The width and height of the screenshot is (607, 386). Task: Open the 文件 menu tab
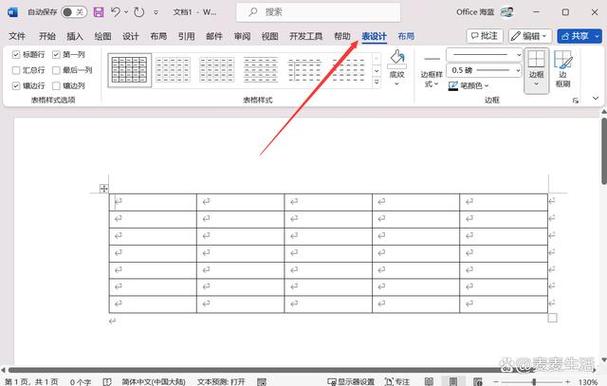click(x=17, y=36)
